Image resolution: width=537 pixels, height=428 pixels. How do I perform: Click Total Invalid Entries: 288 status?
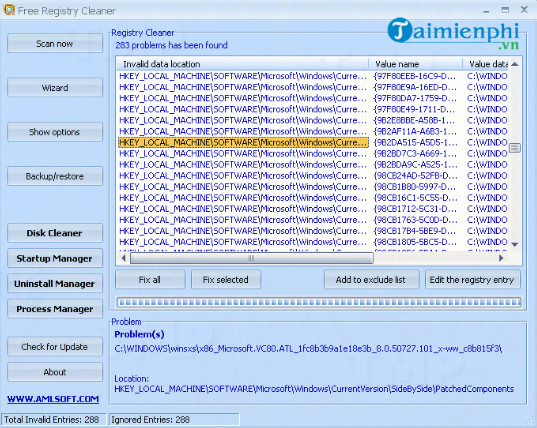(x=53, y=420)
